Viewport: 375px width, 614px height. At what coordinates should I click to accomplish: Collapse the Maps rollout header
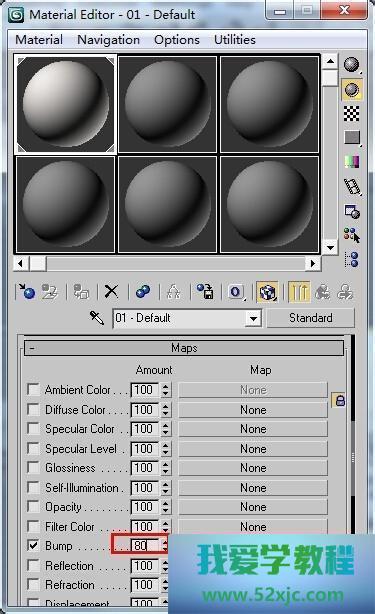pos(184,348)
